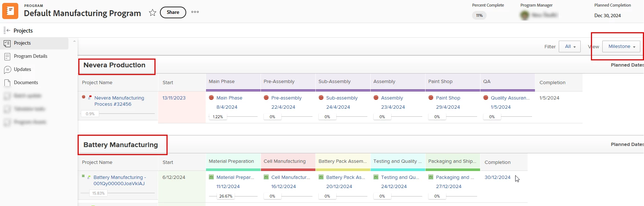Viewport: 644px width, 206px height.
Task: Open Updates in the sidebar
Action: 22,70
